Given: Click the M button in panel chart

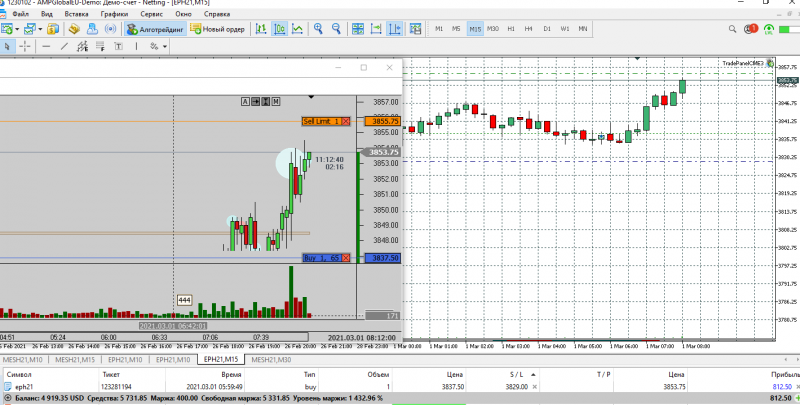Looking at the screenshot, I should pyautogui.click(x=276, y=102).
